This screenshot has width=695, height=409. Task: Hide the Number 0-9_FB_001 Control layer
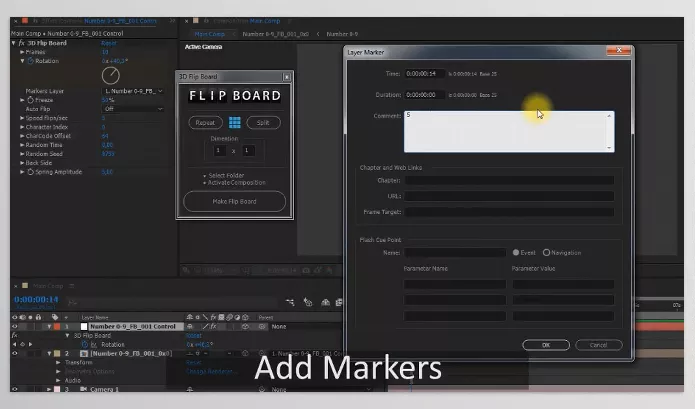pos(15,327)
